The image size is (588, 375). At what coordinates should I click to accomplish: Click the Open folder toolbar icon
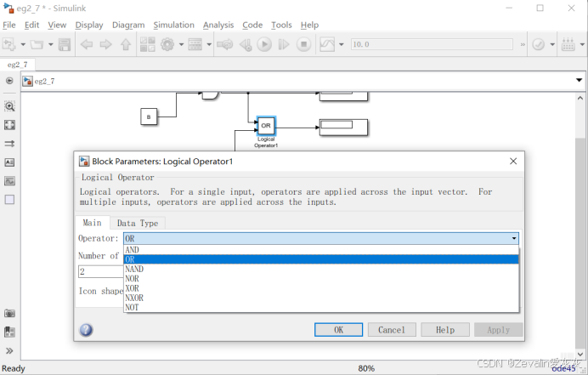[37, 44]
